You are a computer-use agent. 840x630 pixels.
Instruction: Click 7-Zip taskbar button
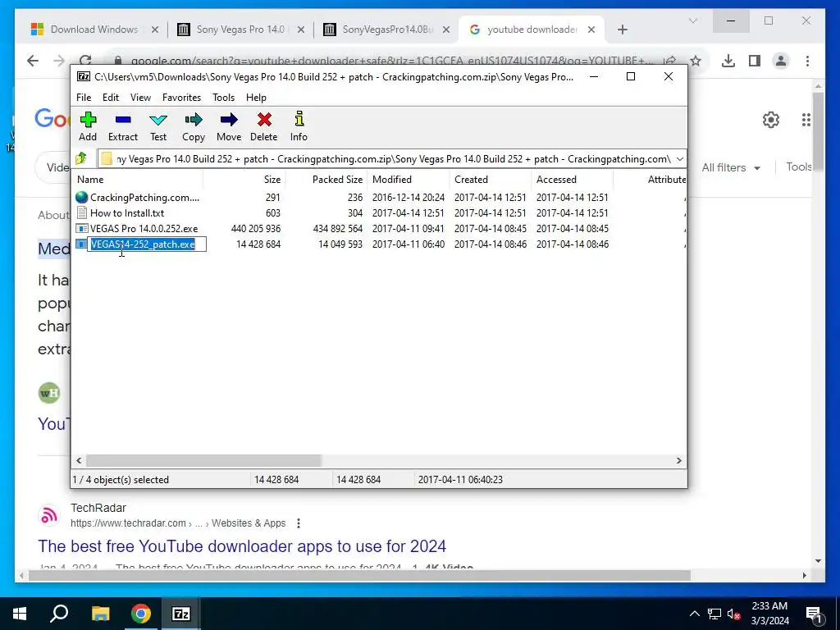pos(180,614)
